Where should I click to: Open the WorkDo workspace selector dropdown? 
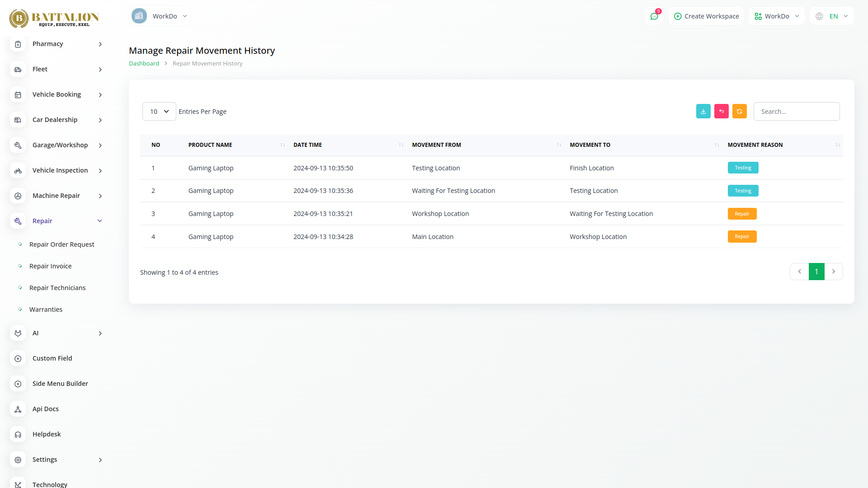point(777,16)
